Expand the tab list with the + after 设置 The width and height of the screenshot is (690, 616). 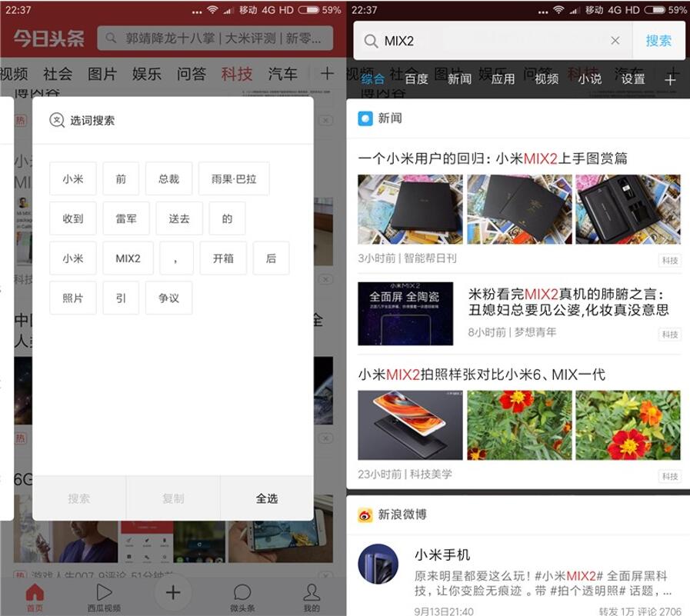pyautogui.click(x=670, y=78)
